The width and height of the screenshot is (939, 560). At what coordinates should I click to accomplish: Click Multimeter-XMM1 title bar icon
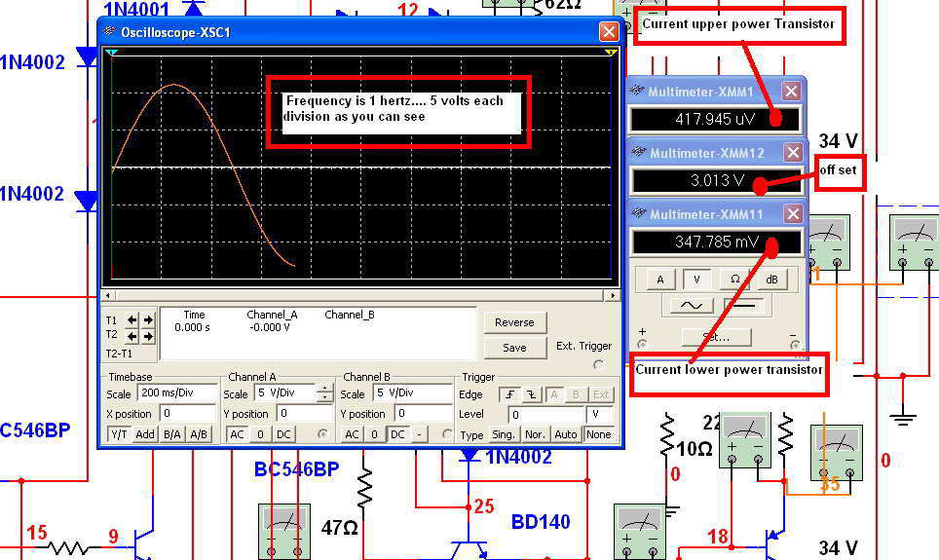(x=637, y=91)
